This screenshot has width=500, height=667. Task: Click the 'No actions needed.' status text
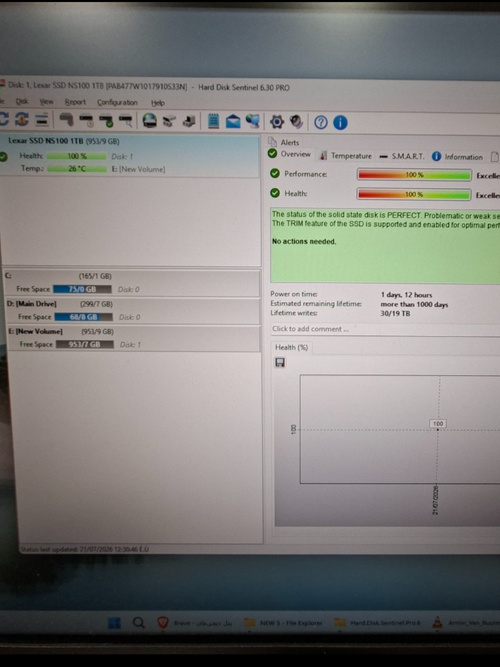[x=304, y=242]
